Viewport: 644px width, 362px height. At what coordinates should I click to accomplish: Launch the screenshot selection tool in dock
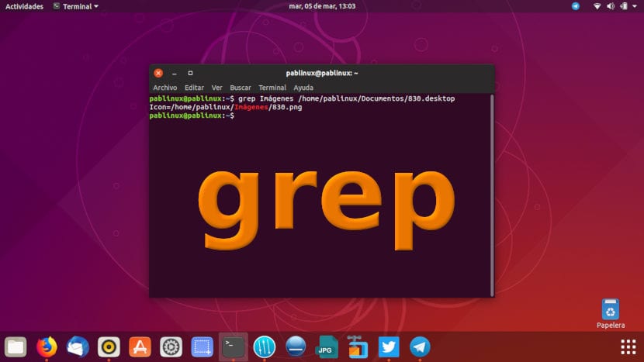pyautogui.click(x=202, y=347)
